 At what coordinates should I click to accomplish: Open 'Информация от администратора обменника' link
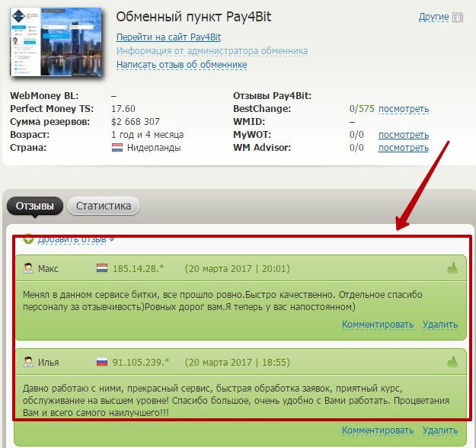(x=212, y=51)
